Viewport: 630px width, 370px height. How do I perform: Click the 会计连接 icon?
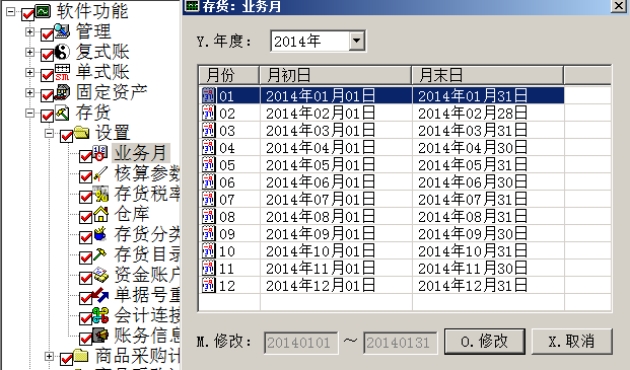(x=100, y=315)
